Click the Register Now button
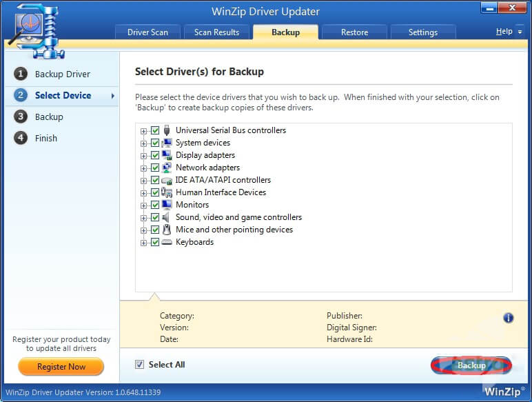 pyautogui.click(x=61, y=367)
